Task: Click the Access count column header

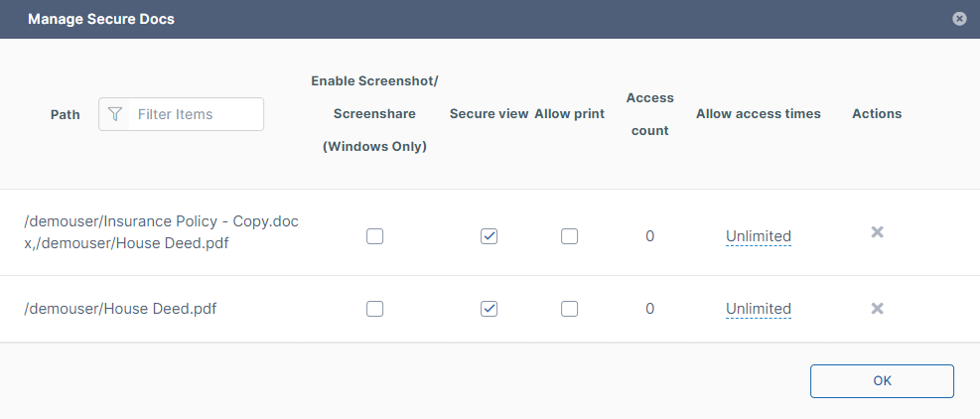Action: point(649,114)
